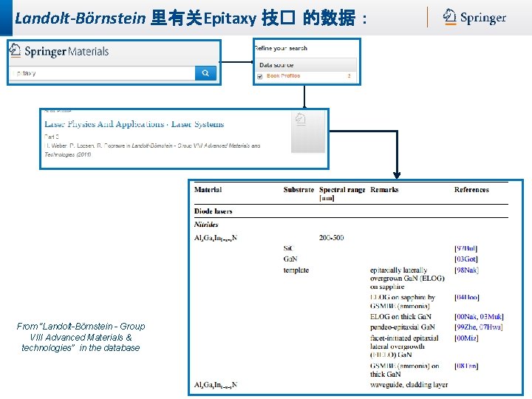The width and height of the screenshot is (532, 399).
Task: Click the Nitrides subsection label
Action: click(x=206, y=225)
